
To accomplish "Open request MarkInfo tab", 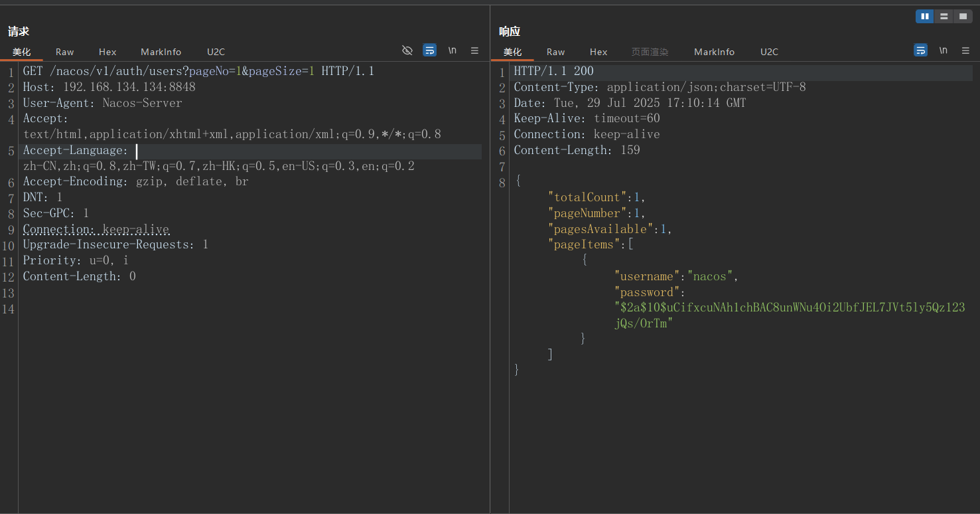I will pos(161,52).
